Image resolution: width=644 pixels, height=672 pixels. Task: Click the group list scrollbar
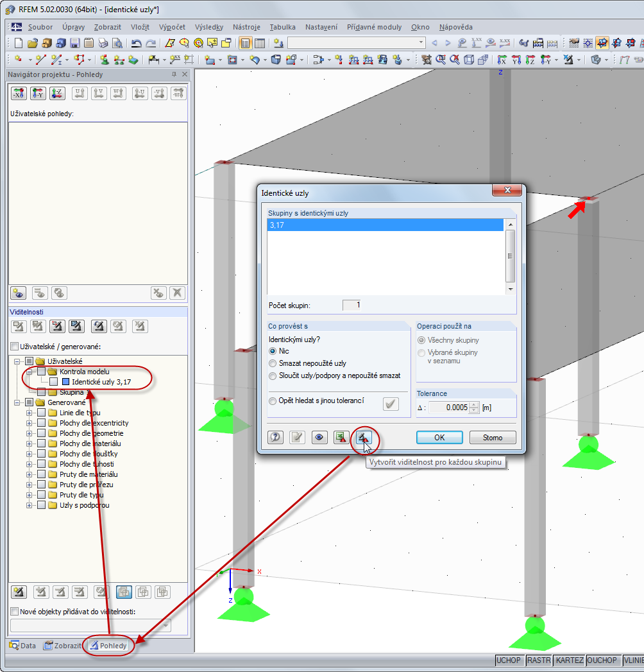510,256
